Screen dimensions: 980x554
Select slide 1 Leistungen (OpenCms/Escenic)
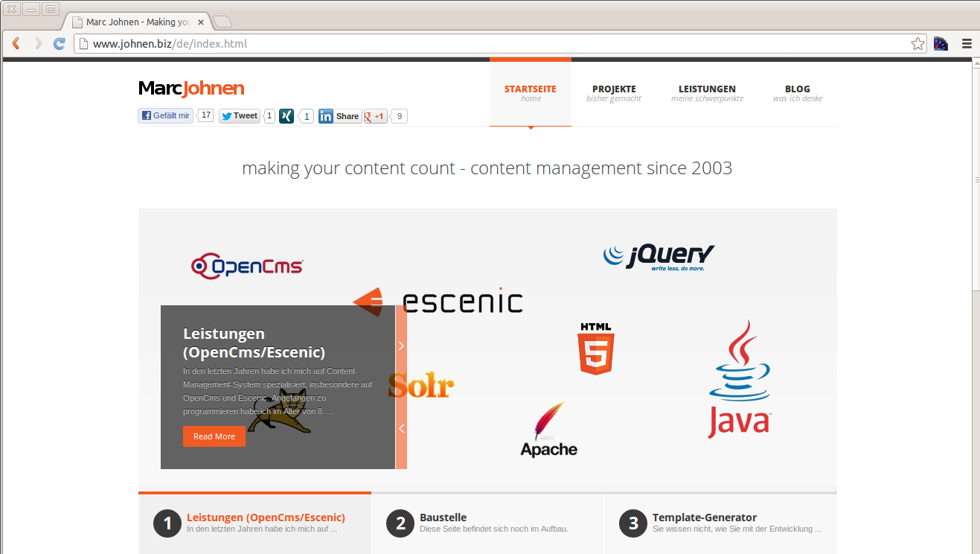[x=254, y=523]
